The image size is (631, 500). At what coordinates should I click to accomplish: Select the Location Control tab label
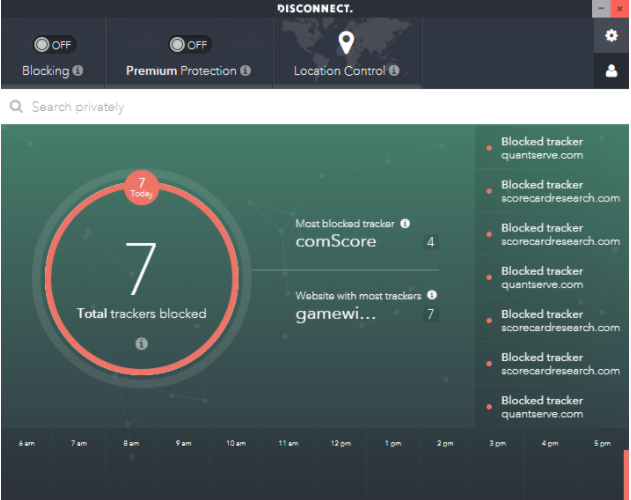(340, 71)
